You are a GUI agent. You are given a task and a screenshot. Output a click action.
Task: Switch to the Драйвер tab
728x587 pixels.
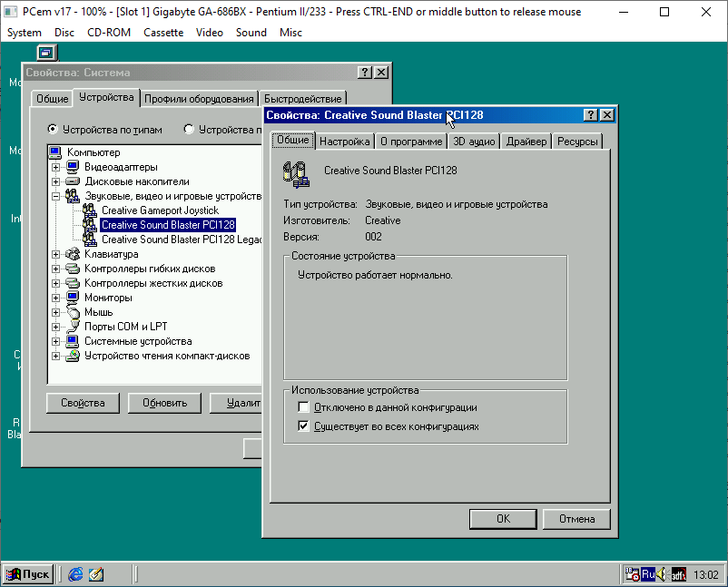(526, 142)
